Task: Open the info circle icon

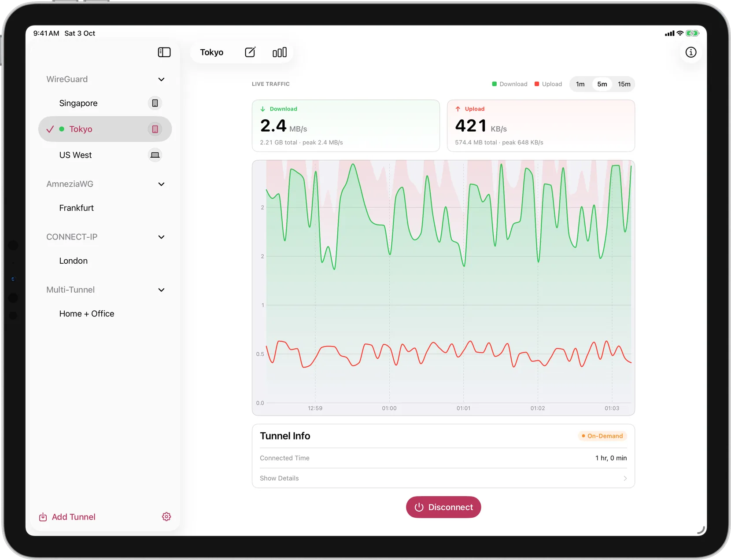Action: coord(691,52)
